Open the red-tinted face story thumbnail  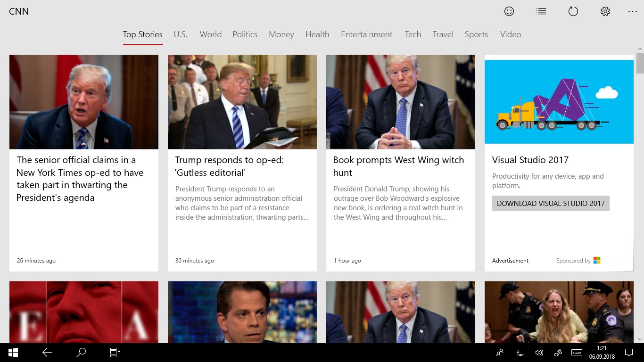click(x=84, y=312)
